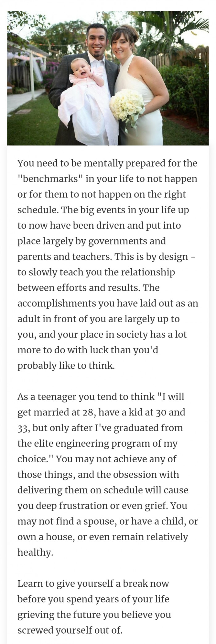The width and height of the screenshot is (216, 644).
Task: Click the text "the elite engineering program of my"
Action: tap(98, 444)
